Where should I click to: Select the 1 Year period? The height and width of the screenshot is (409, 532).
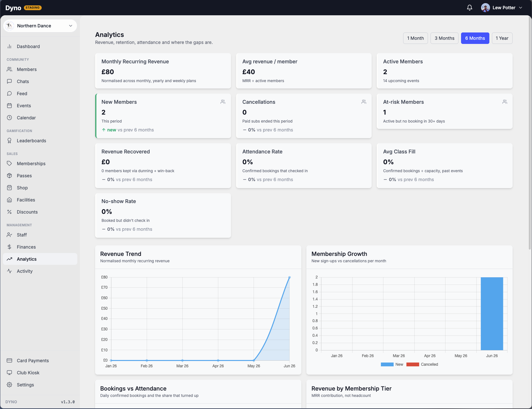[502, 38]
